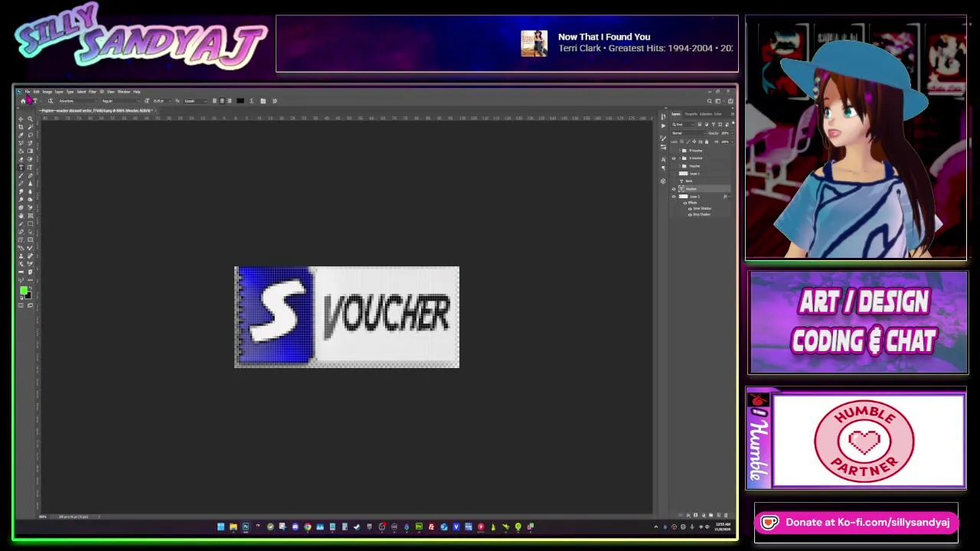The width and height of the screenshot is (980, 551).
Task: Open layer Kind filter dropdown
Action: [682, 124]
